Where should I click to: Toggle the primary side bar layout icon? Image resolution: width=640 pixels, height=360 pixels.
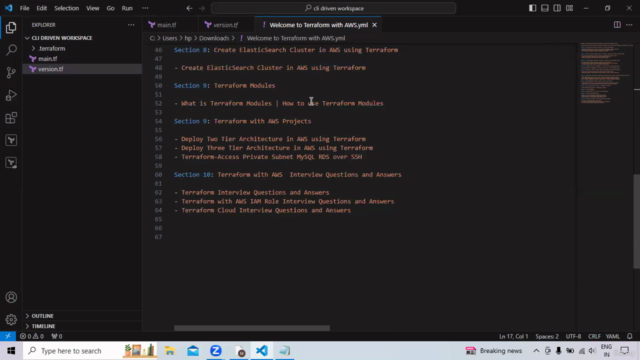pos(532,8)
